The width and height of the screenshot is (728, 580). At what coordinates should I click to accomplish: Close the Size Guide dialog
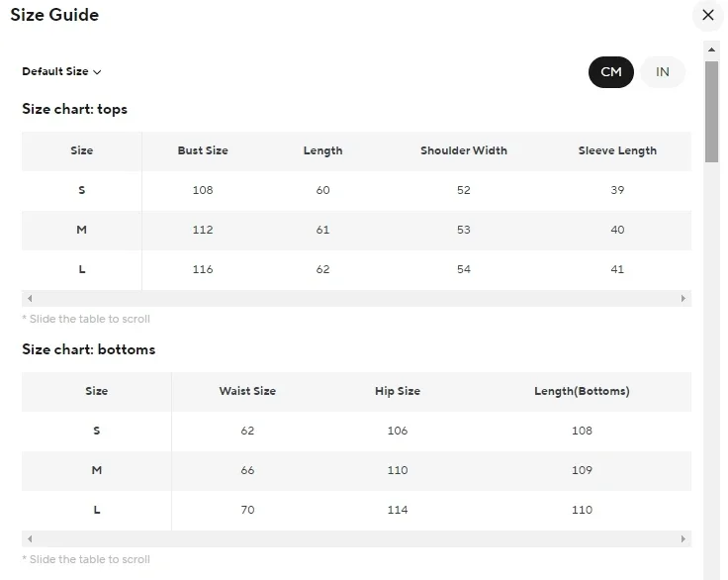(x=708, y=15)
